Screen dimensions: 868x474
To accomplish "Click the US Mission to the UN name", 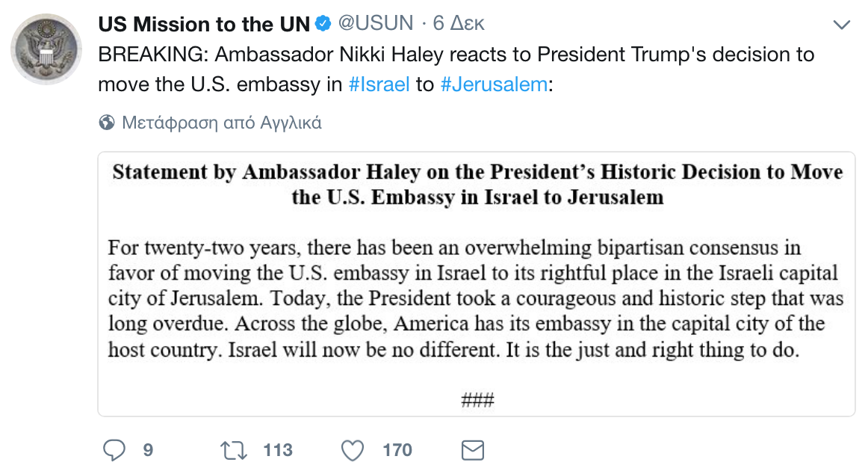I will tap(203, 24).
